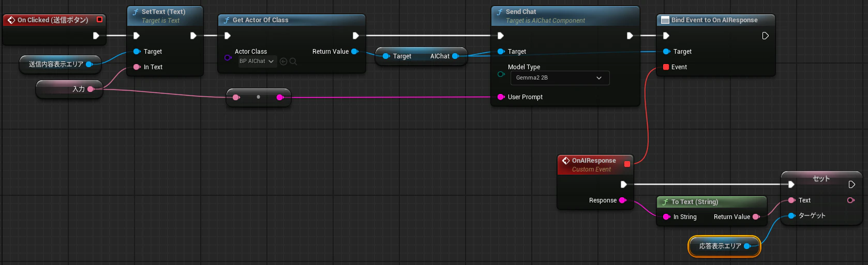Click the On Clicked (送信ボタン) event node title
The image size is (868, 265).
tap(53, 20)
